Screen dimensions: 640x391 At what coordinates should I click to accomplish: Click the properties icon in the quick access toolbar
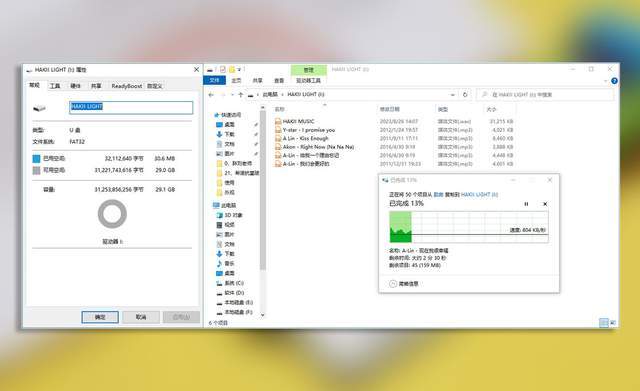[222, 69]
